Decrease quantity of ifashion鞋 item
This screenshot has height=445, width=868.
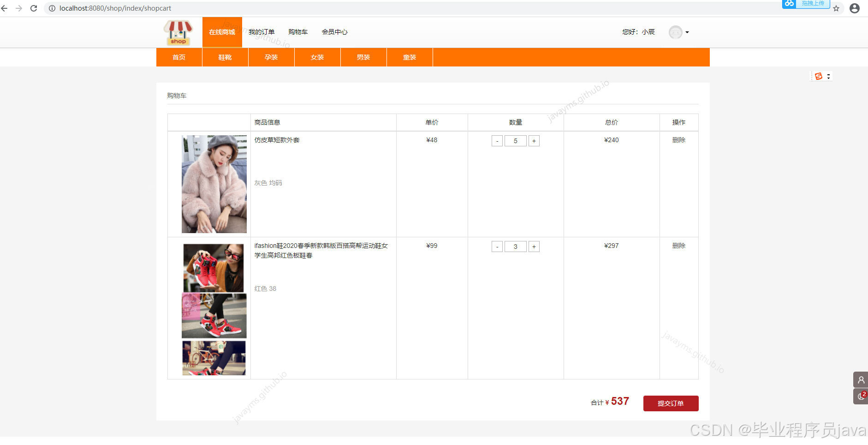click(497, 247)
